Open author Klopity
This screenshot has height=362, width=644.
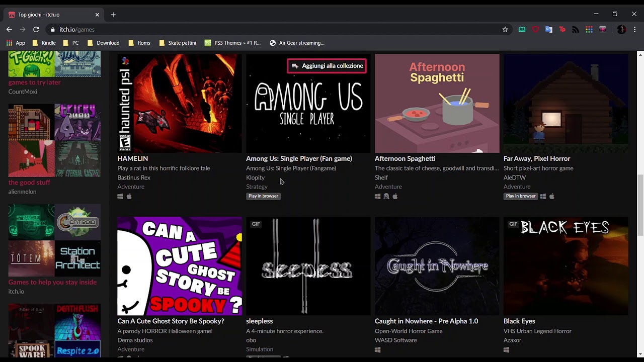(255, 177)
